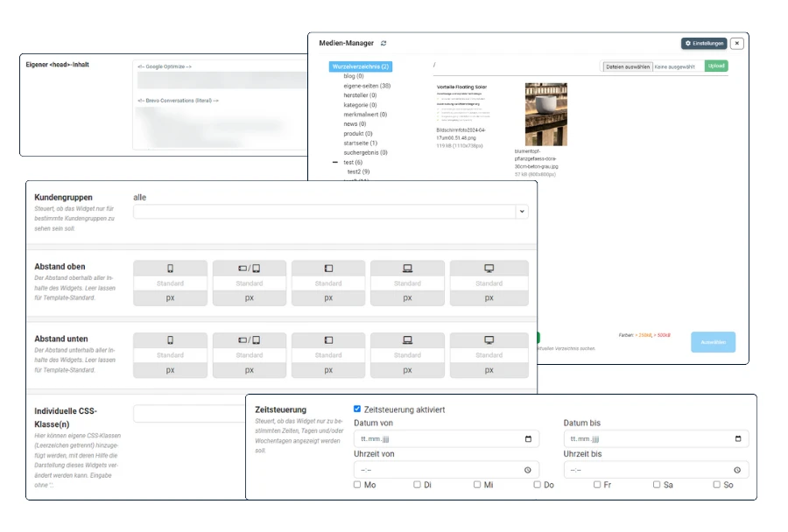Collapse the test folder in tree
The width and height of the screenshot is (788, 532).
pos(335,163)
